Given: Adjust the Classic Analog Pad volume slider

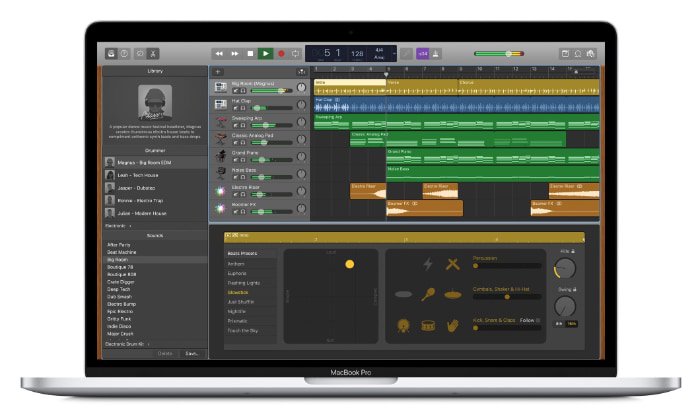Looking at the screenshot, I should [271, 142].
